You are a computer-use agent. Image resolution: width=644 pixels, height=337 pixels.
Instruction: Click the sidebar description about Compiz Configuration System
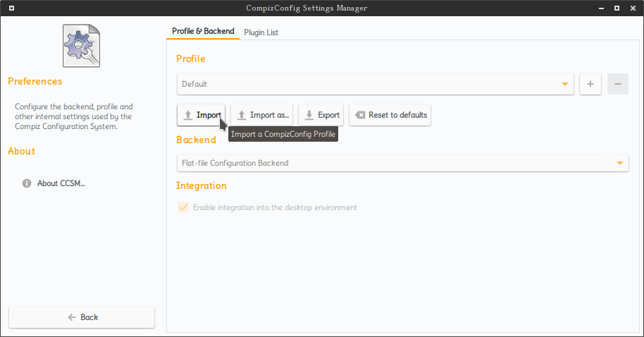pyautogui.click(x=74, y=116)
